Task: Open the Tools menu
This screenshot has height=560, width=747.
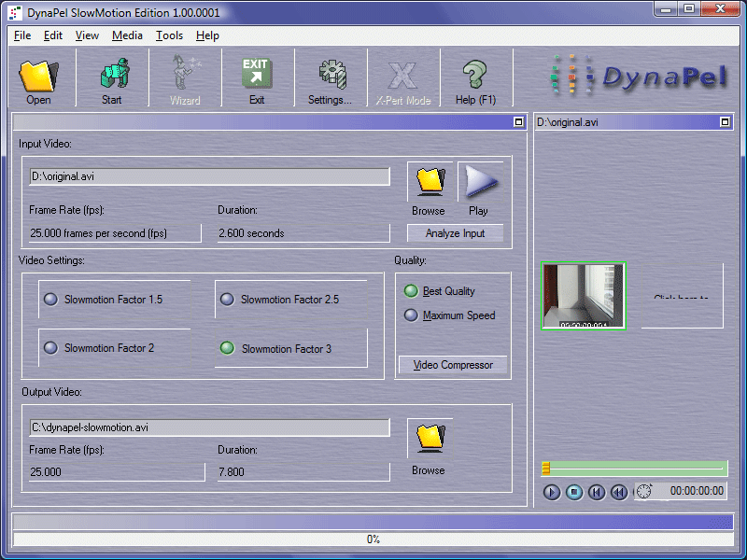Action: click(x=170, y=35)
